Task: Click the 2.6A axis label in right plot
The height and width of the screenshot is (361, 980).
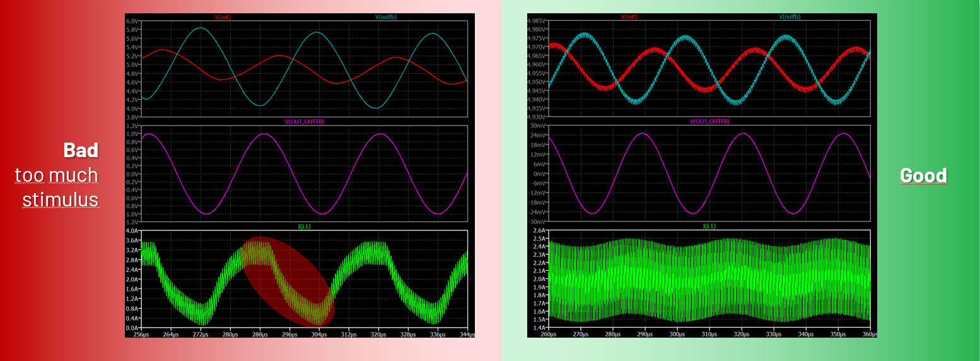Action: click(x=538, y=231)
